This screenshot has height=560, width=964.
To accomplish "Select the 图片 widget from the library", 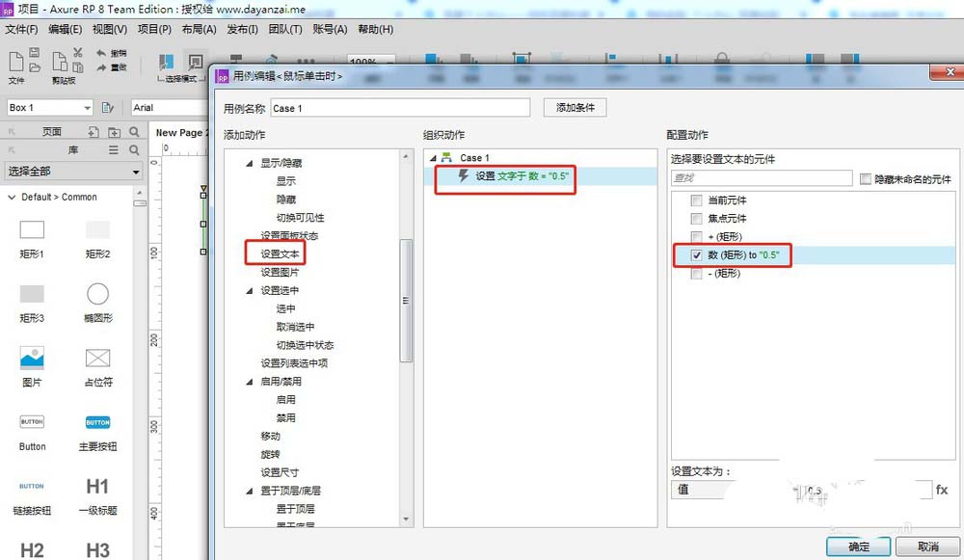I will point(32,359).
